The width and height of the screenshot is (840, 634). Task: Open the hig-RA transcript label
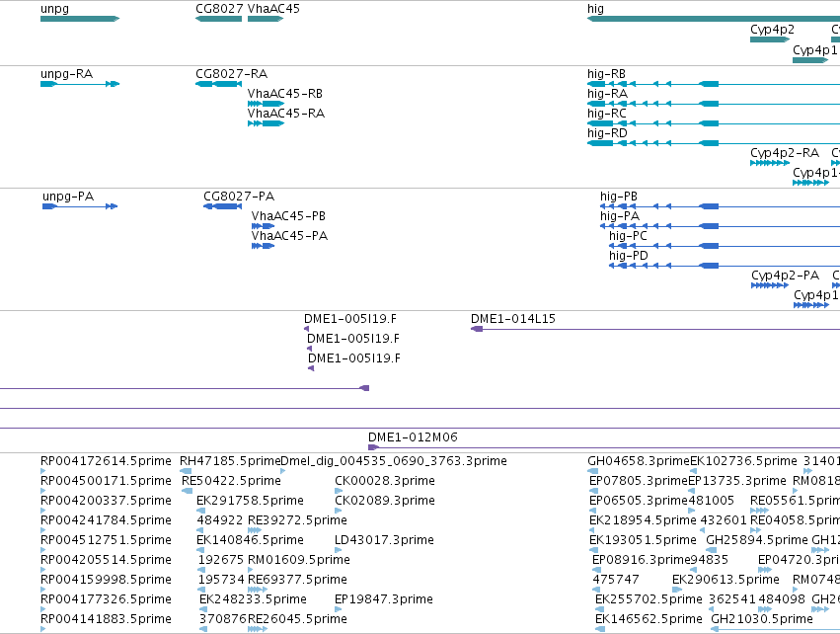pyautogui.click(x=607, y=93)
